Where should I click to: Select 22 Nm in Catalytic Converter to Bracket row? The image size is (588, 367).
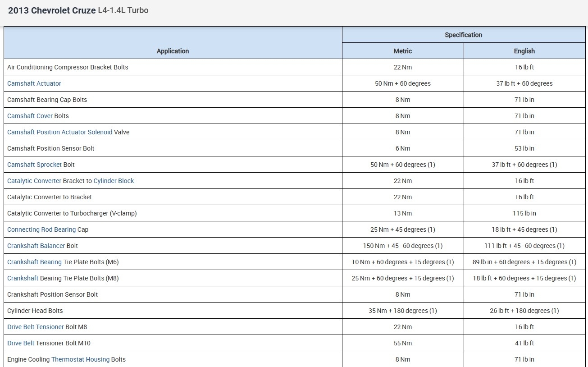click(403, 197)
